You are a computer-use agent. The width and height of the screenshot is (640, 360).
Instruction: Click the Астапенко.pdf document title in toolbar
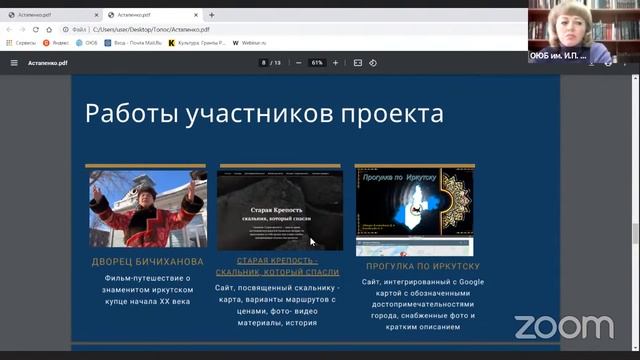tap(48, 63)
